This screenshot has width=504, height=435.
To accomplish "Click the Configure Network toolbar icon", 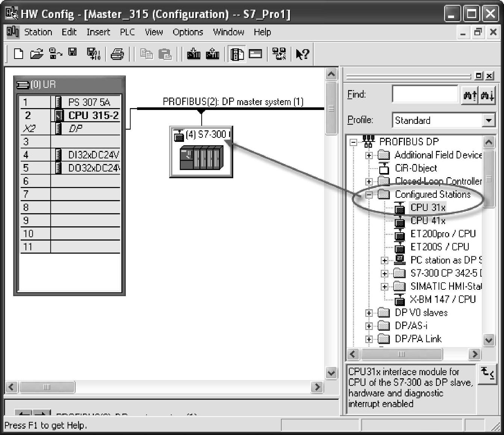I will coord(279,54).
